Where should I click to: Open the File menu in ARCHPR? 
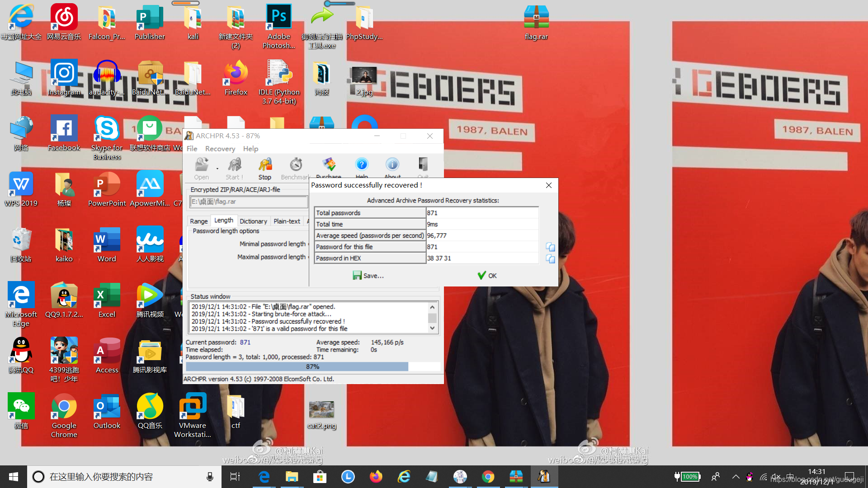tap(192, 149)
